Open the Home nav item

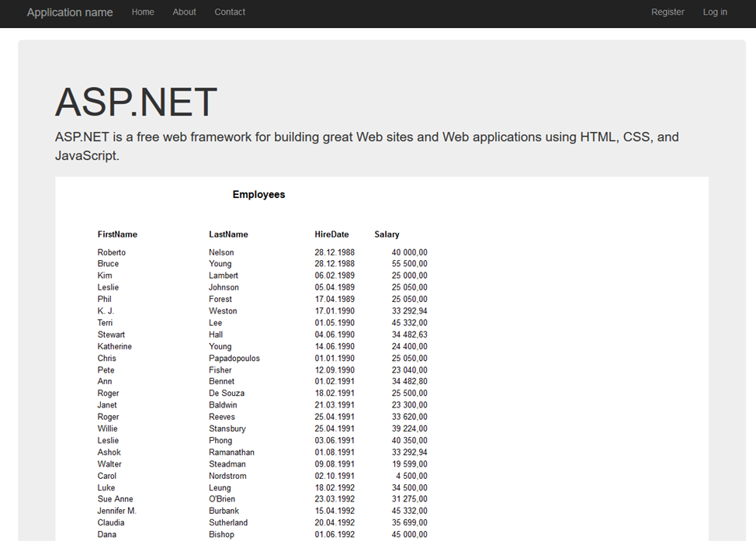pos(143,12)
